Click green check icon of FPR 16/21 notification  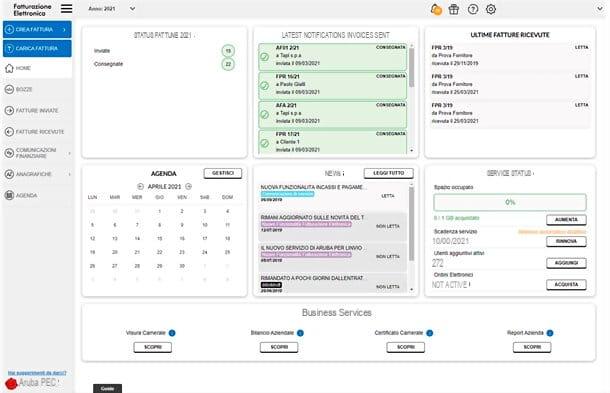[265, 86]
